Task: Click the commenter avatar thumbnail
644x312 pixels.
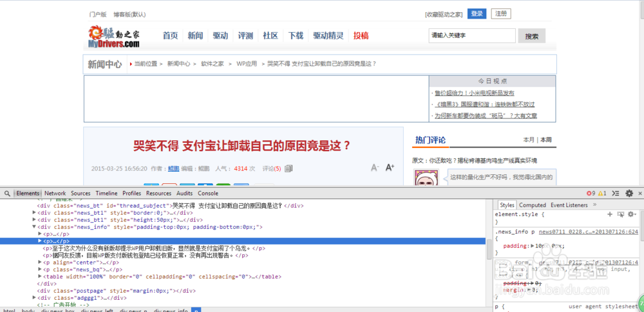Action: 426,178
